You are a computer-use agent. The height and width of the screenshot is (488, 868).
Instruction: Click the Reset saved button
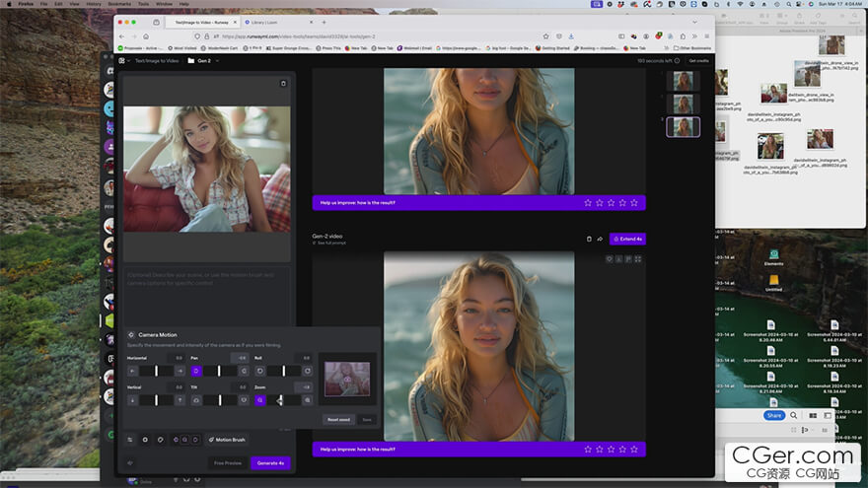(x=338, y=419)
